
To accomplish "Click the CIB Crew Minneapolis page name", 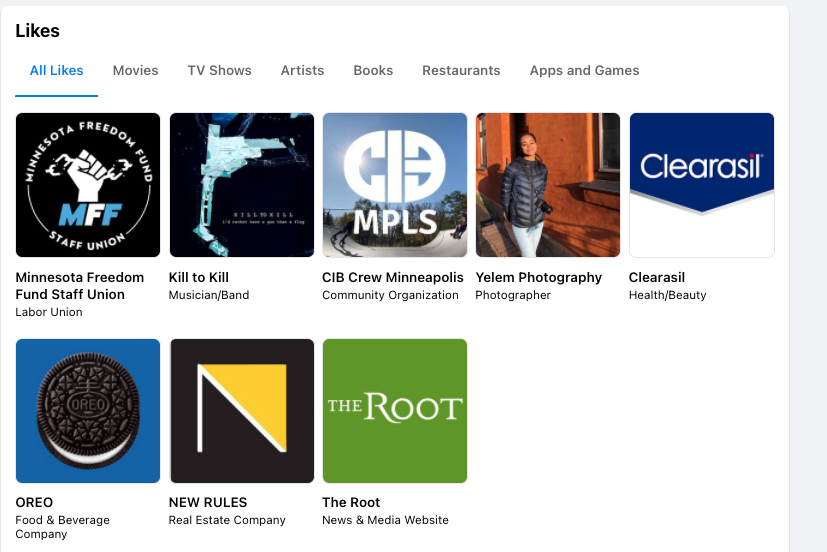I will (x=393, y=277).
